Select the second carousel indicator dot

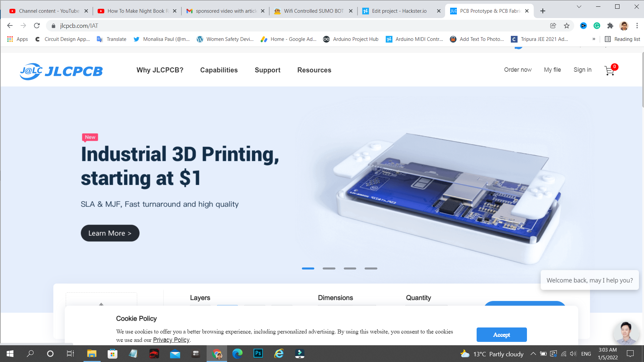click(329, 268)
